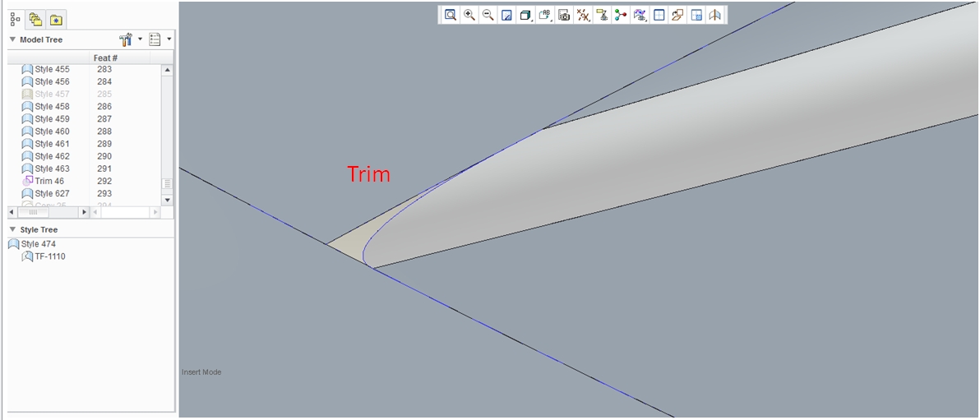The width and height of the screenshot is (980, 420).
Task: Toggle the Spin Center icon
Action: tap(621, 15)
